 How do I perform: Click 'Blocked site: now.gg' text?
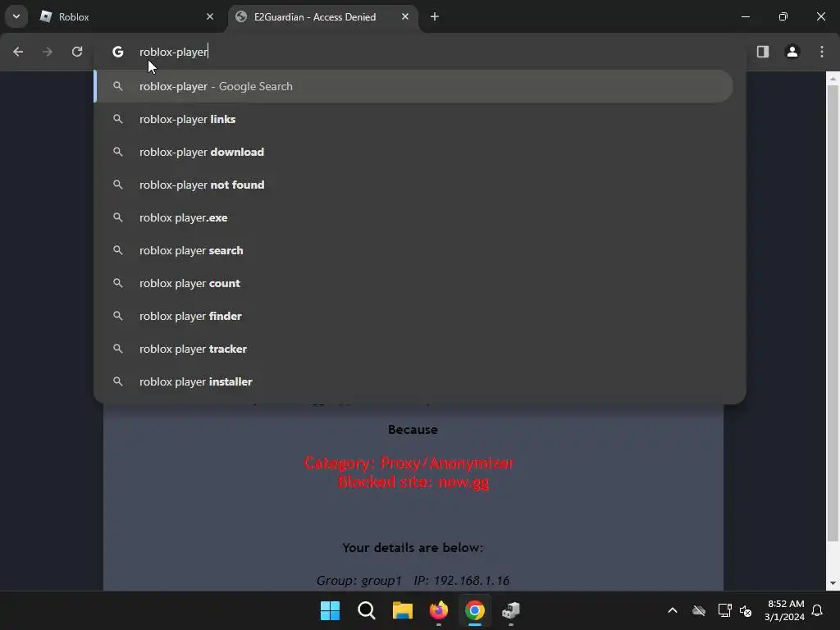pyautogui.click(x=413, y=482)
